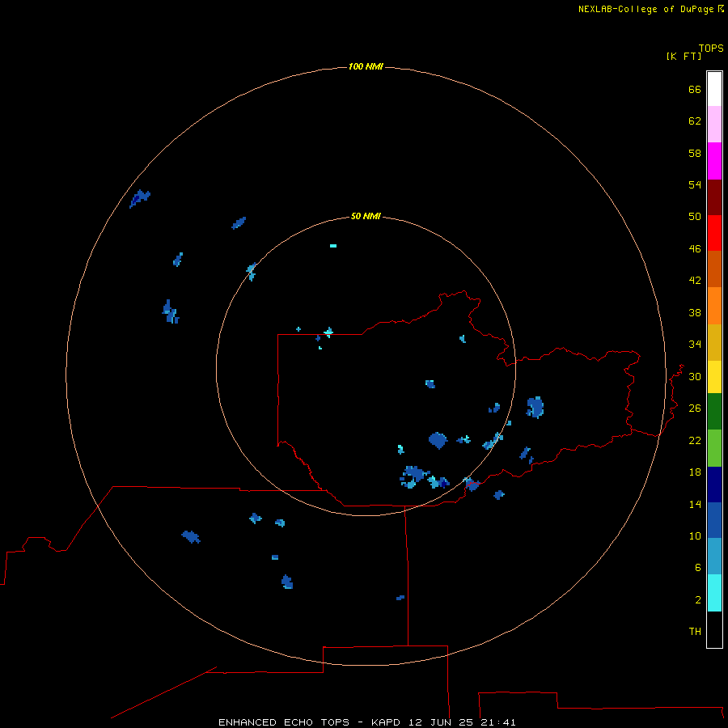Click the '14' legend value
Viewport: 728px width, 728px height.
click(x=695, y=504)
